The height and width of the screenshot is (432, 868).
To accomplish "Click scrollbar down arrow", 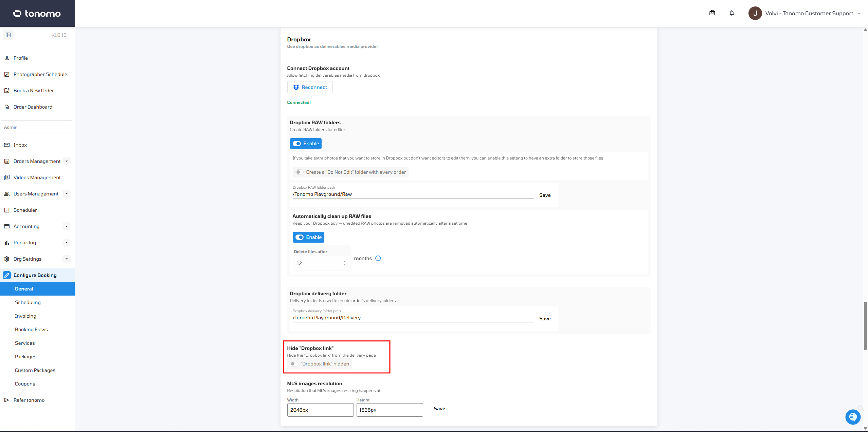I will 865,429.
